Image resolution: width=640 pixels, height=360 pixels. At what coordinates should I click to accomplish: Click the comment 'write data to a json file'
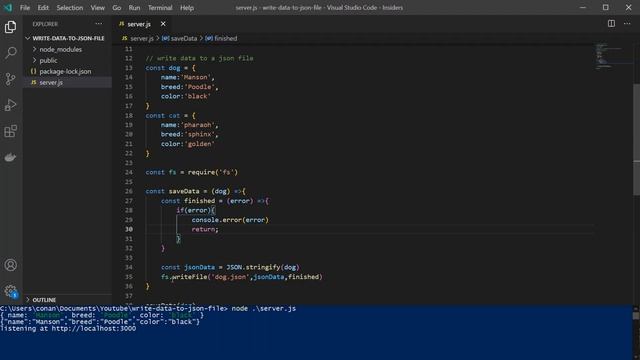coord(199,58)
